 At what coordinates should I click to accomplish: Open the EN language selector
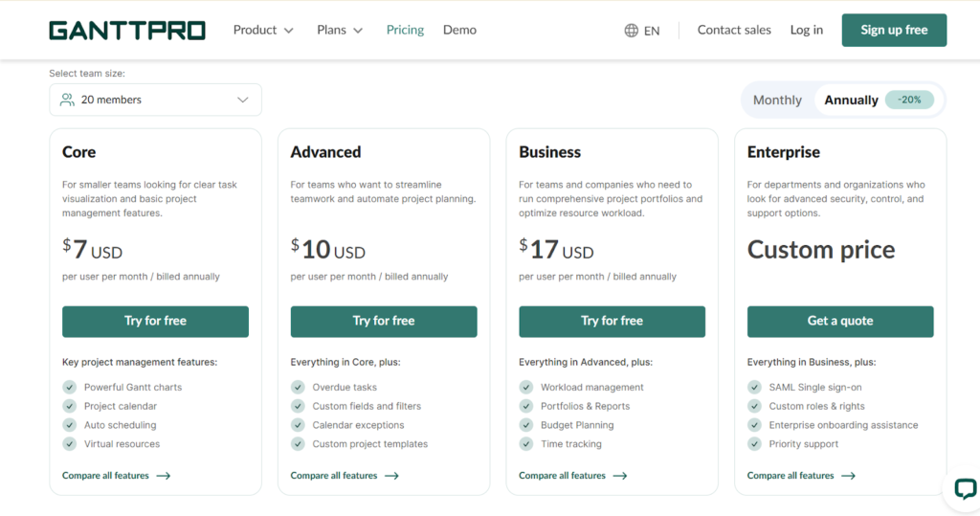tap(642, 30)
